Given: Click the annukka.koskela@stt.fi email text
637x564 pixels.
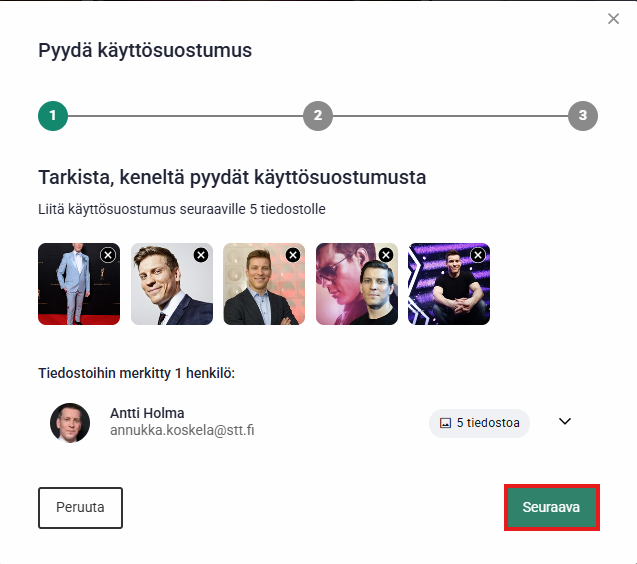Looking at the screenshot, I should click(181, 431).
